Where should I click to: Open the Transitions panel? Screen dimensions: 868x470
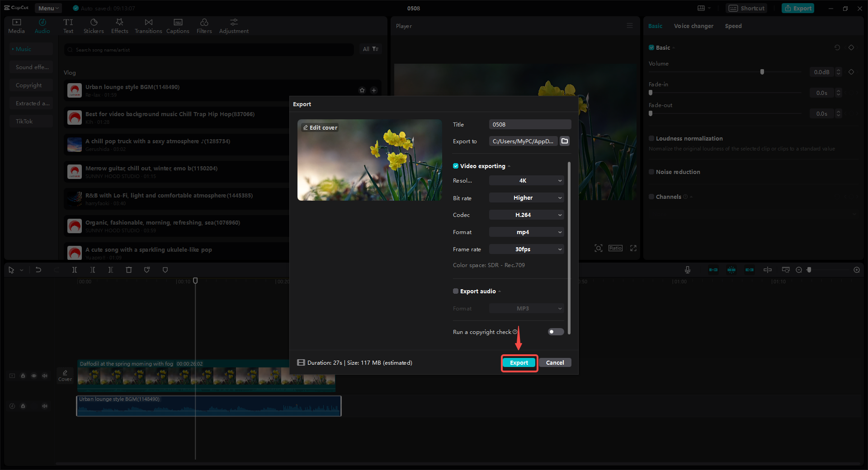click(148, 25)
